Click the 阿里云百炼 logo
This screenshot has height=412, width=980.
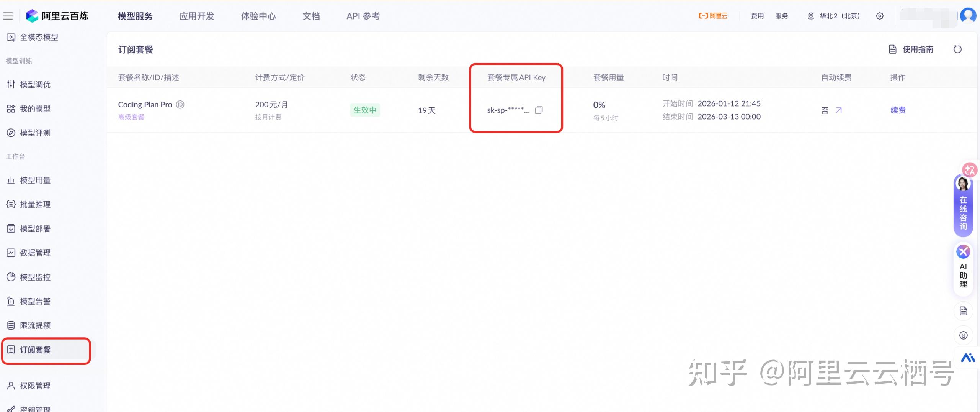(x=57, y=16)
